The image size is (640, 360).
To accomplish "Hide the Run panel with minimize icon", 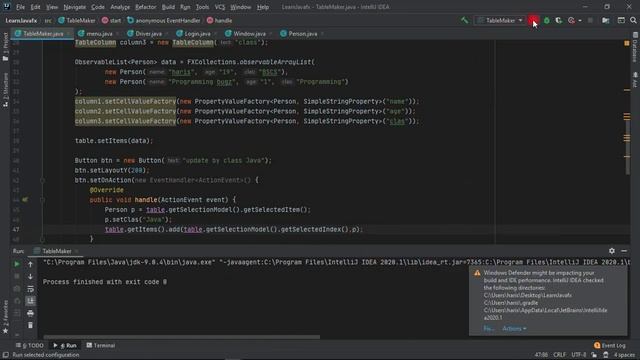I will (x=624, y=251).
